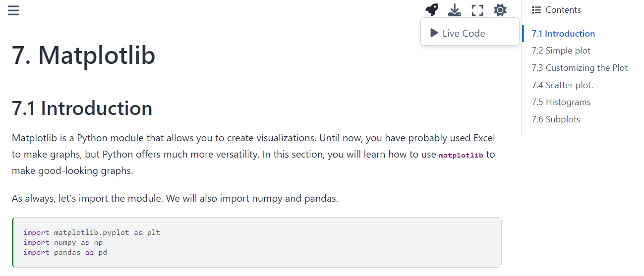Click the "import pandas as pd" code line
This screenshot has height=276, width=644.
(65, 252)
